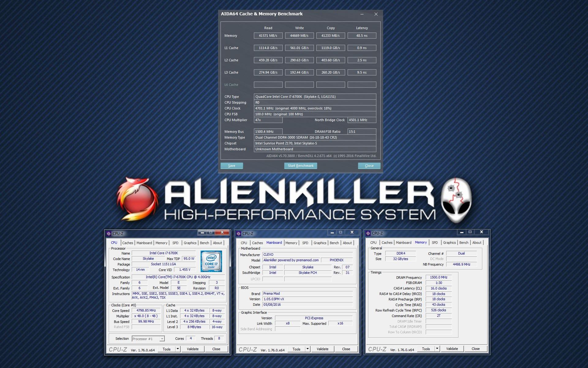Click the Memory Type field DDR4-3000 SDRAM
Image resolution: width=588 pixels, height=368 pixels.
(315, 137)
